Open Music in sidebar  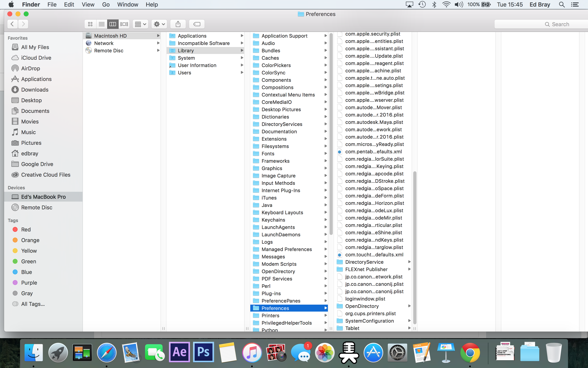point(43,132)
